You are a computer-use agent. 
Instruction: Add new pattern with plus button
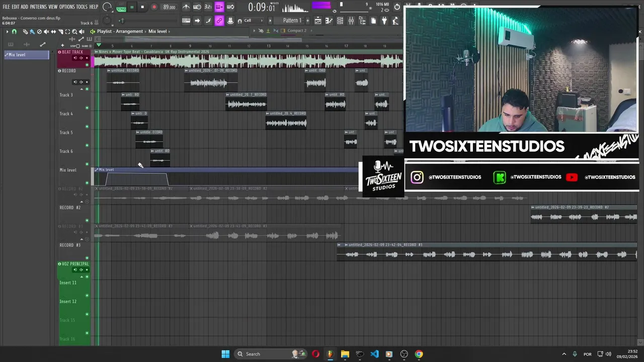pyautogui.click(x=307, y=21)
